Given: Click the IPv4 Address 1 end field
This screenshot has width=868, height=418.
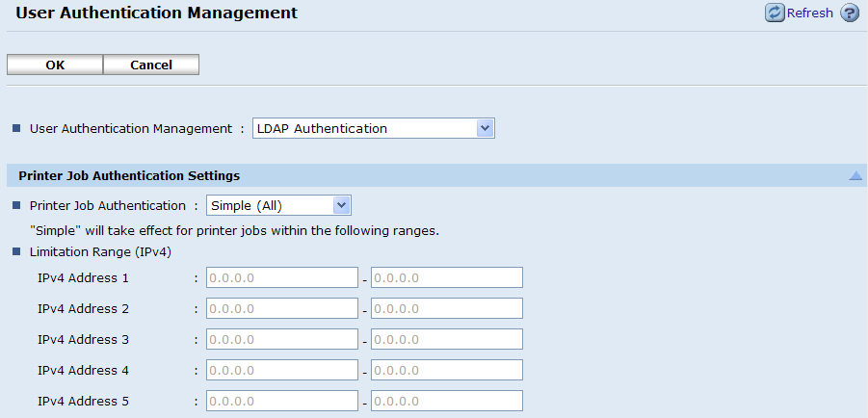Looking at the screenshot, I should click(x=447, y=277).
